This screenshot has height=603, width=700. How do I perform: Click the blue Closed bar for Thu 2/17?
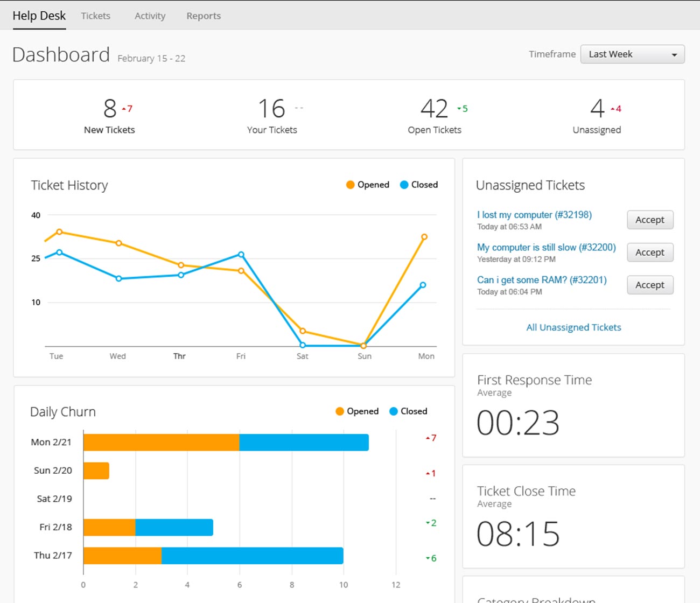(x=253, y=556)
